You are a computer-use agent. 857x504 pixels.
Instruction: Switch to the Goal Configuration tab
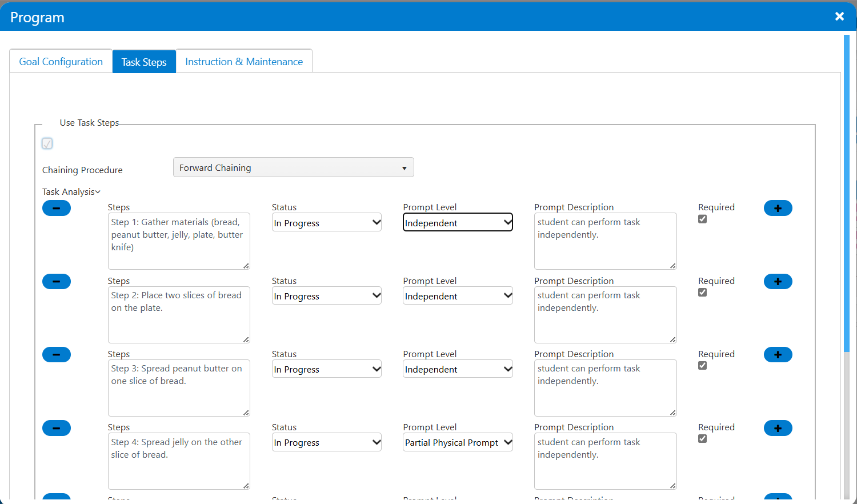click(61, 61)
